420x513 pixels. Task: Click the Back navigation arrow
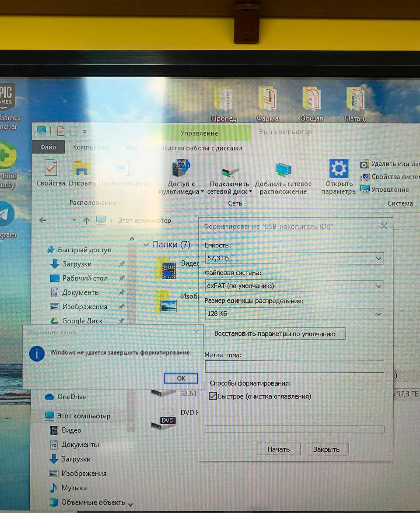point(42,220)
